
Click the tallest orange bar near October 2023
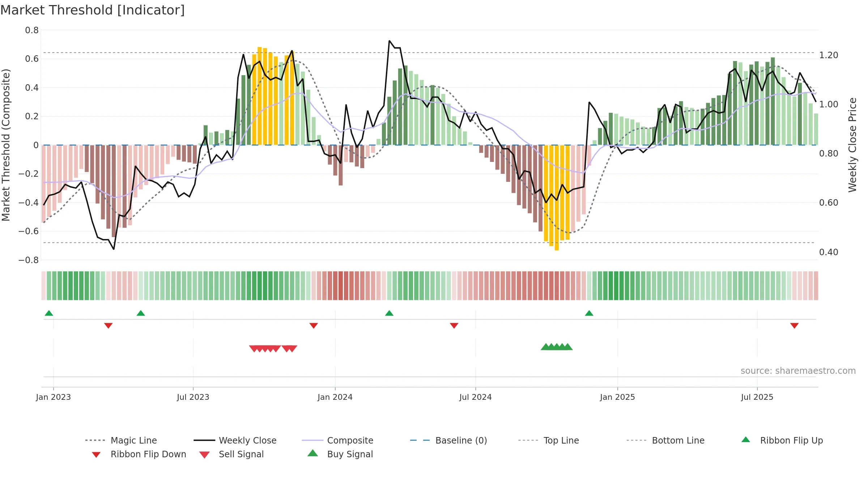click(260, 96)
